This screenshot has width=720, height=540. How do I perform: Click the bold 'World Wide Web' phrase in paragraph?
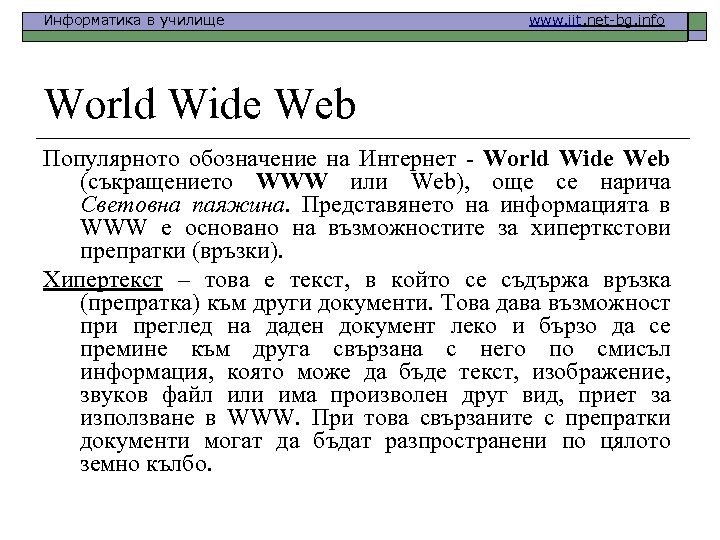(576, 158)
